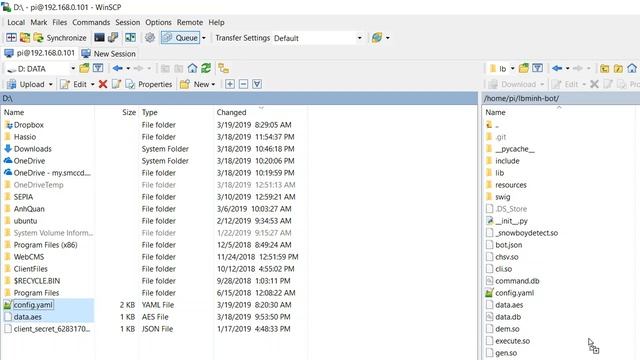This screenshot has width=640, height=360.
Task: Click the Unselect Files minus icon
Action: click(x=243, y=84)
